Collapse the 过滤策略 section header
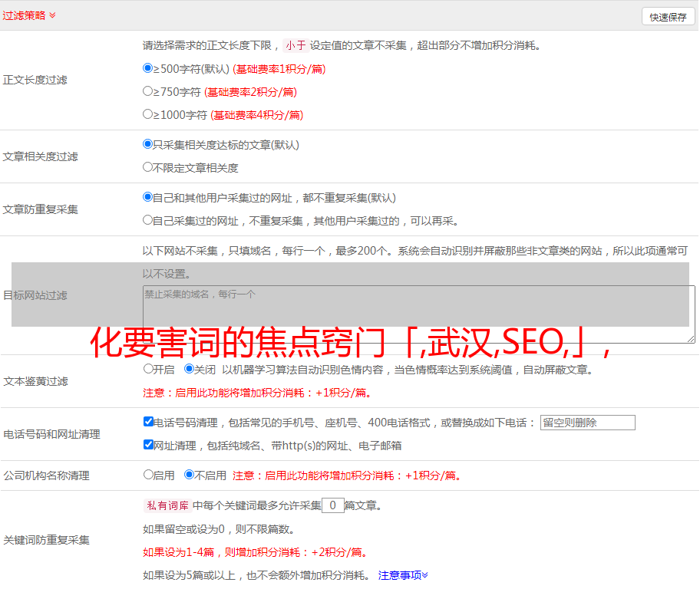The image size is (700, 589). [x=29, y=15]
